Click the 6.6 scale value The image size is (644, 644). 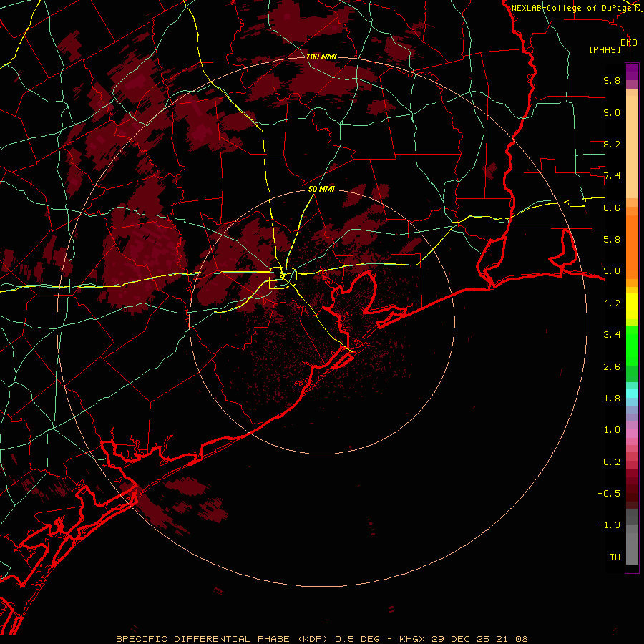click(612, 208)
